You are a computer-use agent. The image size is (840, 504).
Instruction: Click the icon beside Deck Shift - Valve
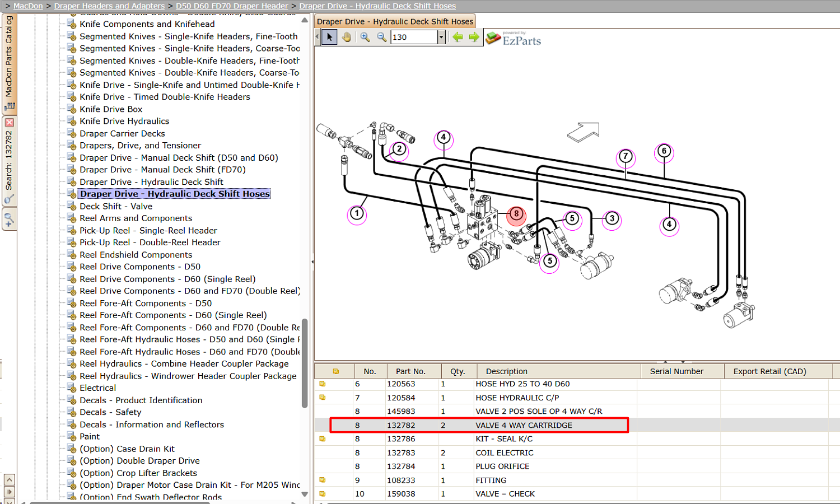(71, 206)
